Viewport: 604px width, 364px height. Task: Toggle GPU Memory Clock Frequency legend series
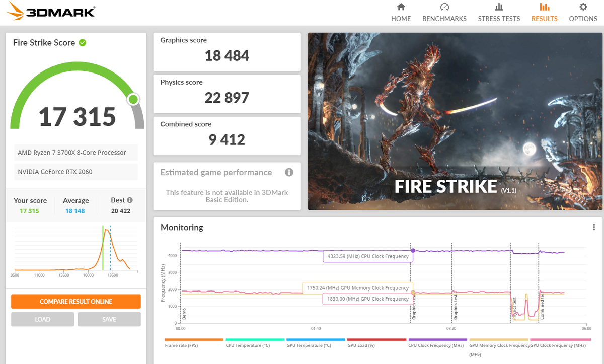click(499, 347)
